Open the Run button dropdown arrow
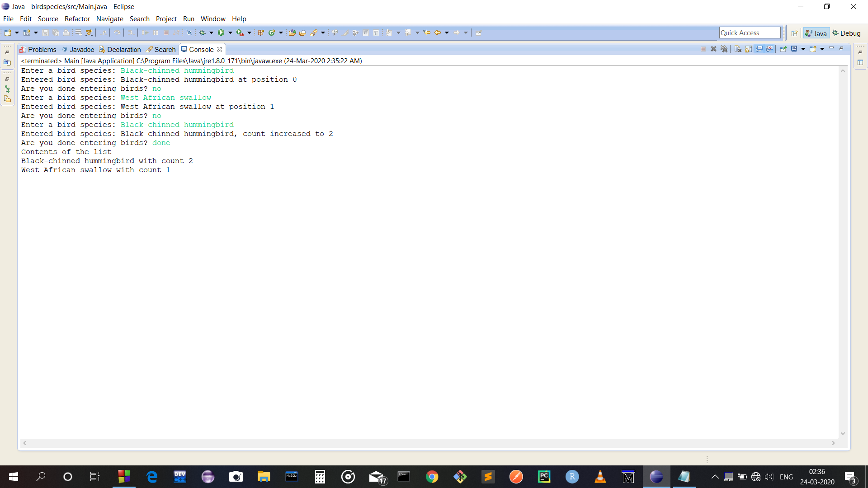868x488 pixels. point(230,33)
